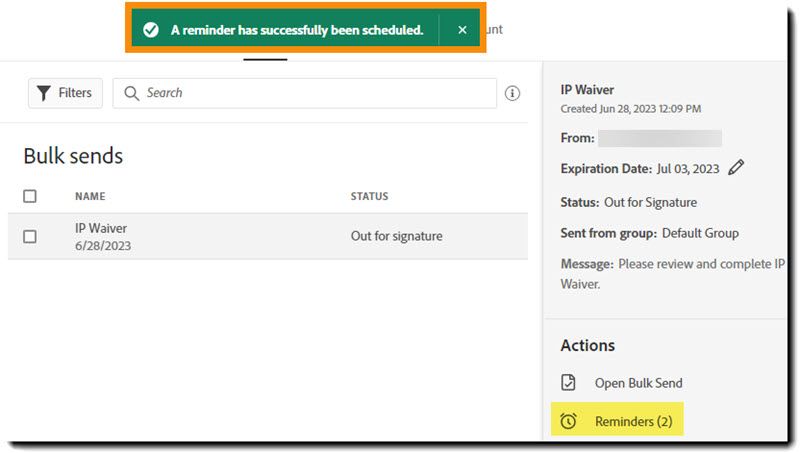800x453 pixels.
Task: Click the magnifying glass search icon
Action: pos(132,93)
